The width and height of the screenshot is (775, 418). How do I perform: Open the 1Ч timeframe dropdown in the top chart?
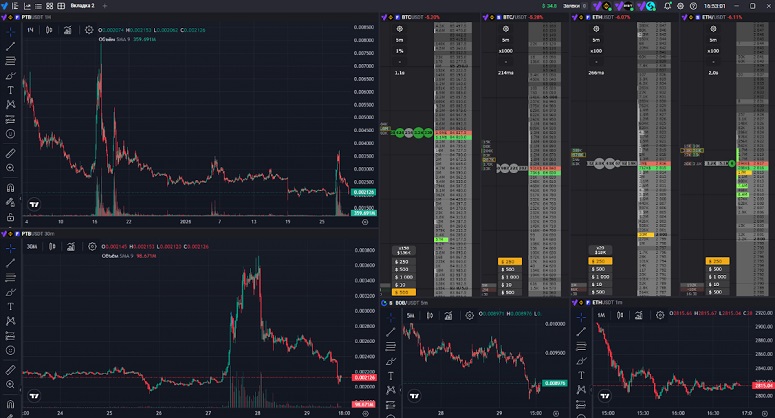(31, 31)
